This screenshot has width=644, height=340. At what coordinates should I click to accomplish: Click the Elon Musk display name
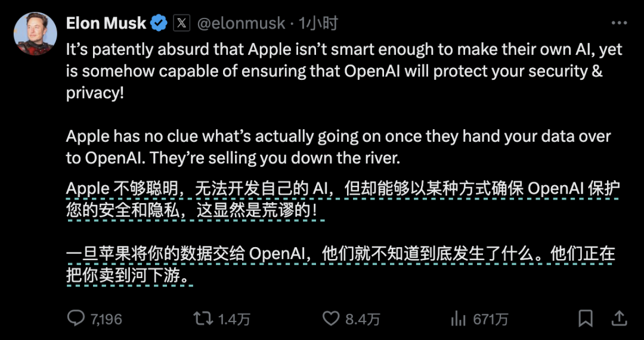(x=106, y=23)
